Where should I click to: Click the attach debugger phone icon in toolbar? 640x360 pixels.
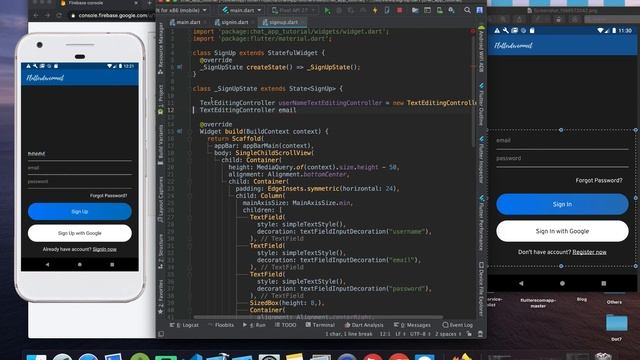[x=387, y=10]
